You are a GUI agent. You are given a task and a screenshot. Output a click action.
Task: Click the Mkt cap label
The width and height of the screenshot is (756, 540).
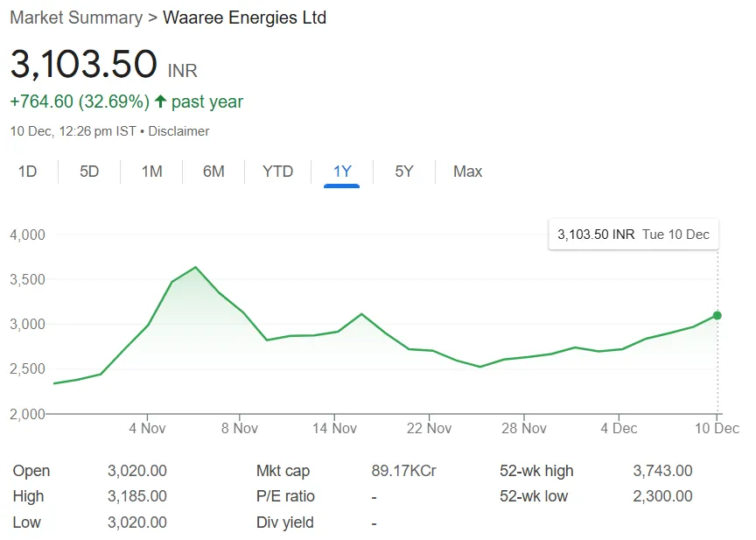pos(283,471)
